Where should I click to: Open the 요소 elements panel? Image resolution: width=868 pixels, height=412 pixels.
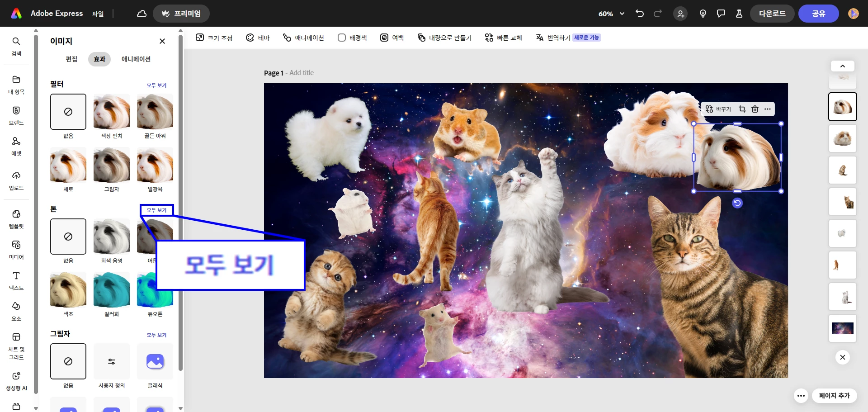click(16, 311)
